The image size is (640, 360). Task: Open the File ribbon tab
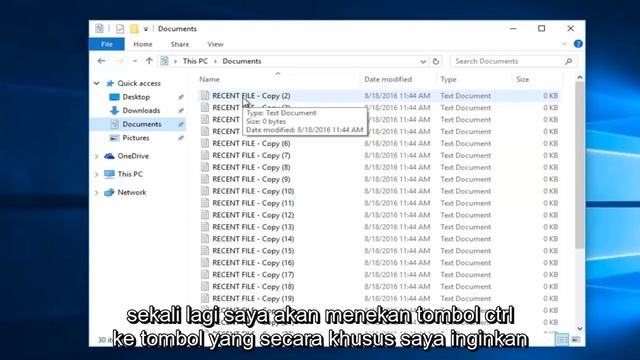[x=107, y=44]
